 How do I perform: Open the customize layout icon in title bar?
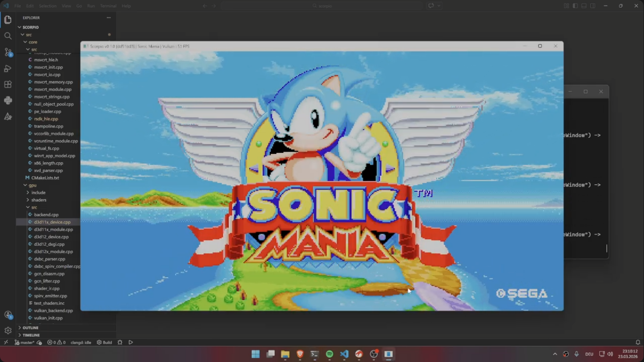[x=567, y=6]
